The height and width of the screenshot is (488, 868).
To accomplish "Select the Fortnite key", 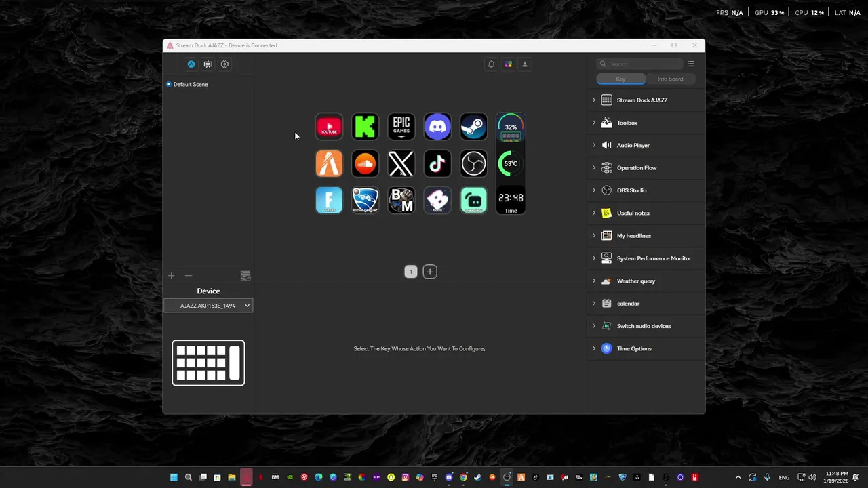I will click(329, 200).
